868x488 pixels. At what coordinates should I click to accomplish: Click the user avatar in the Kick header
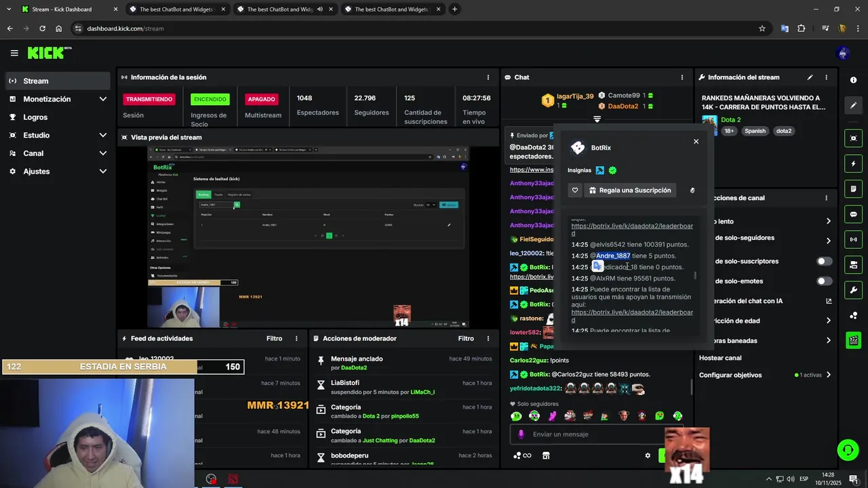pos(844,53)
